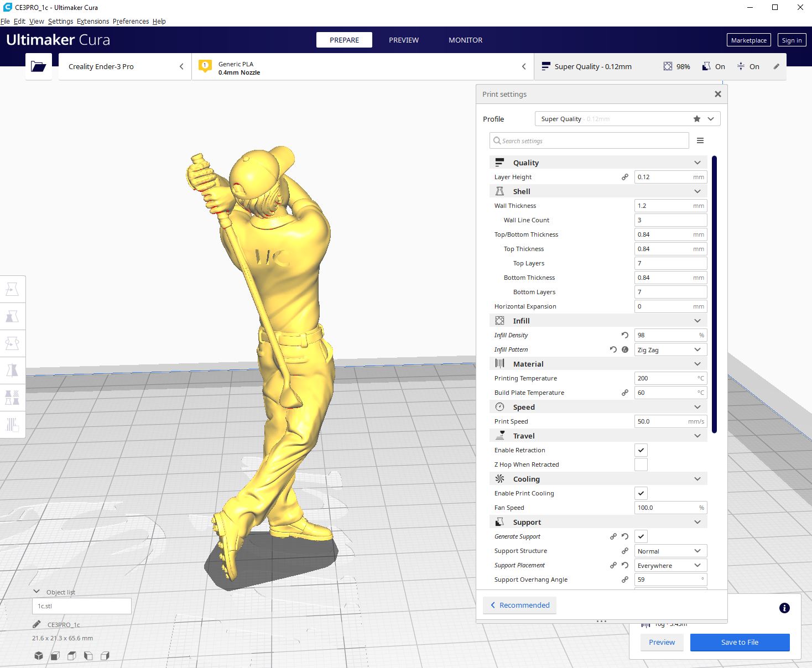Open the Infill Pattern Zig Zag dropdown

pos(670,349)
